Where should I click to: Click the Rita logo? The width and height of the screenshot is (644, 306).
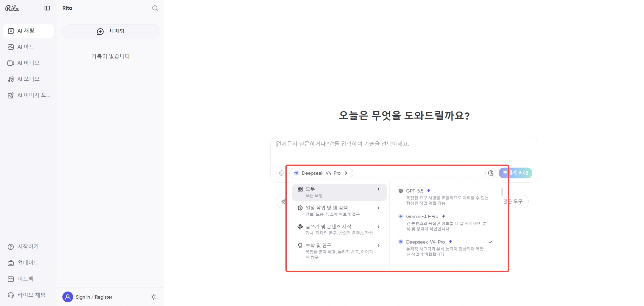[12, 8]
